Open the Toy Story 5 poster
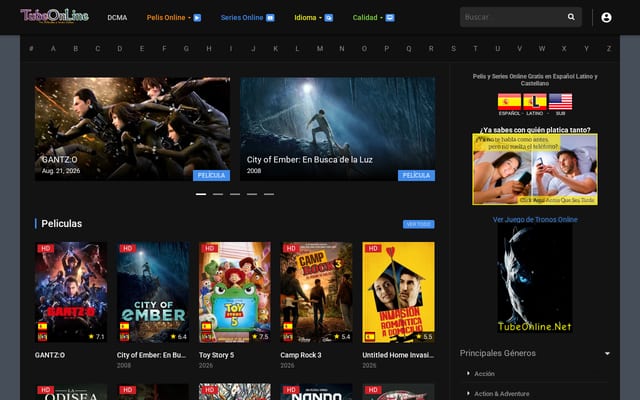The image size is (640, 400). point(235,292)
